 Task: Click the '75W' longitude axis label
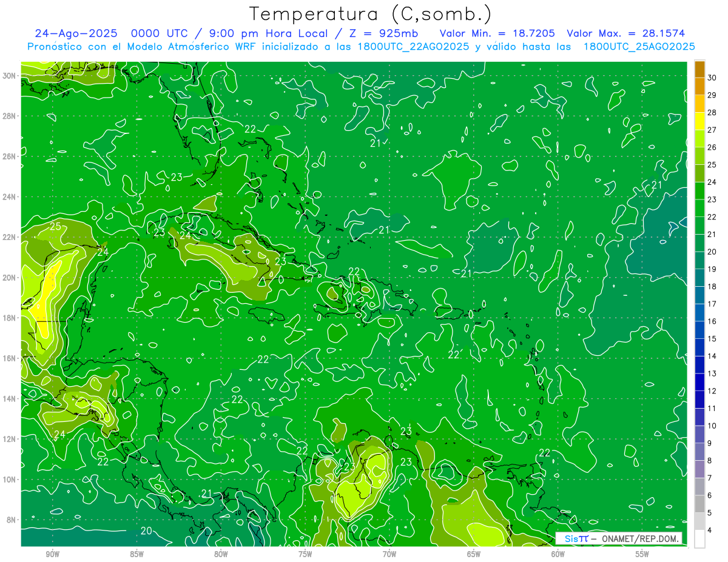[305, 554]
